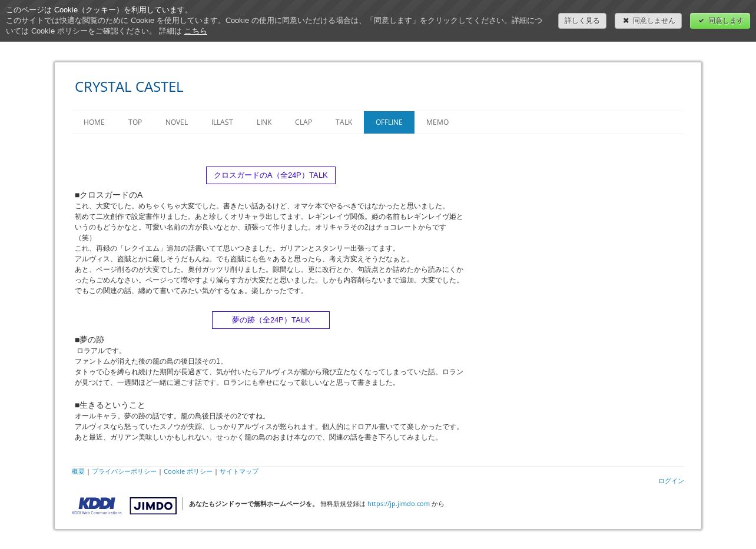Accept cookies with 同意します button
Screen dimensions: 756x549
tap(720, 21)
